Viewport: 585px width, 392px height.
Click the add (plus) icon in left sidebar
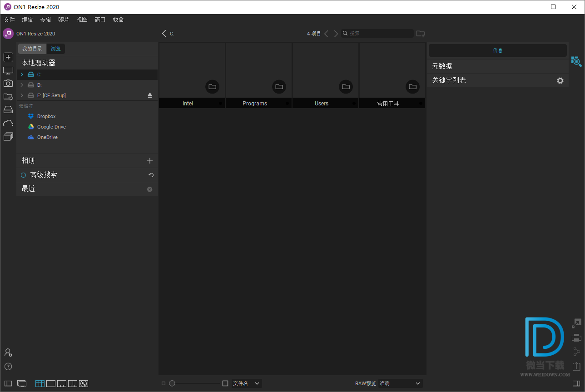point(8,57)
